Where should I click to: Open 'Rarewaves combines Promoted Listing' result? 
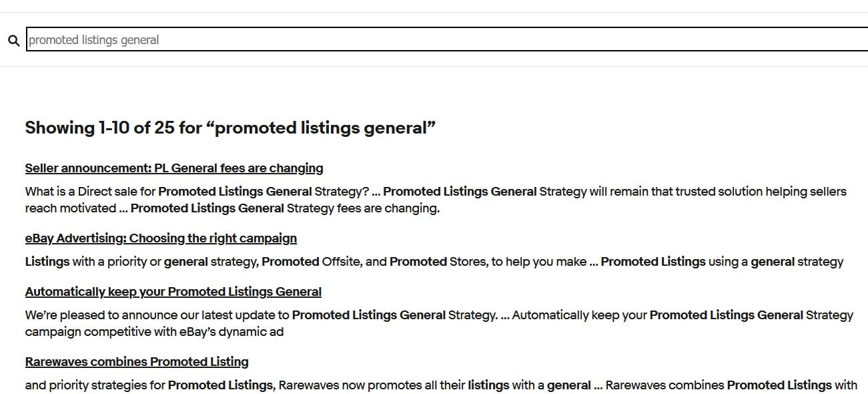(137, 362)
